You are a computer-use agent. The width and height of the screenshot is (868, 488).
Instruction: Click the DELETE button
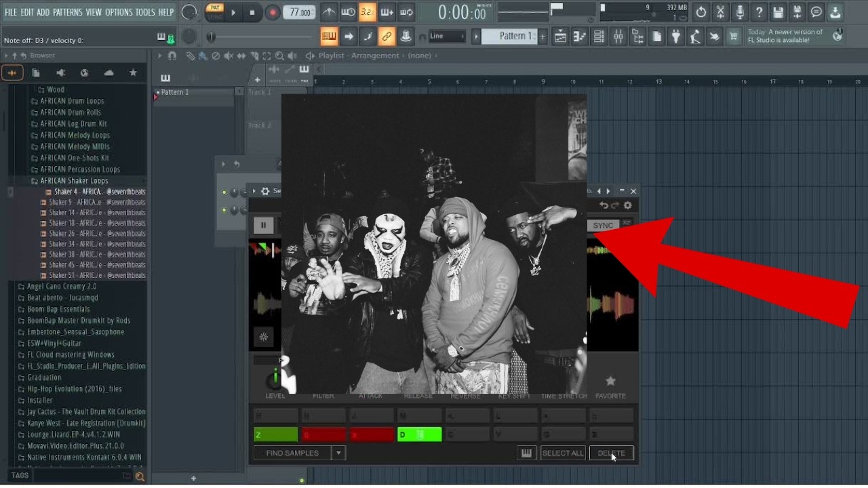(x=612, y=453)
